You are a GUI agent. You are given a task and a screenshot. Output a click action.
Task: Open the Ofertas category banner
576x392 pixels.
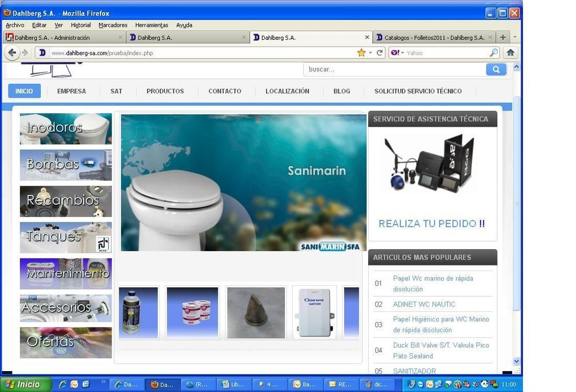pyautogui.click(x=66, y=342)
